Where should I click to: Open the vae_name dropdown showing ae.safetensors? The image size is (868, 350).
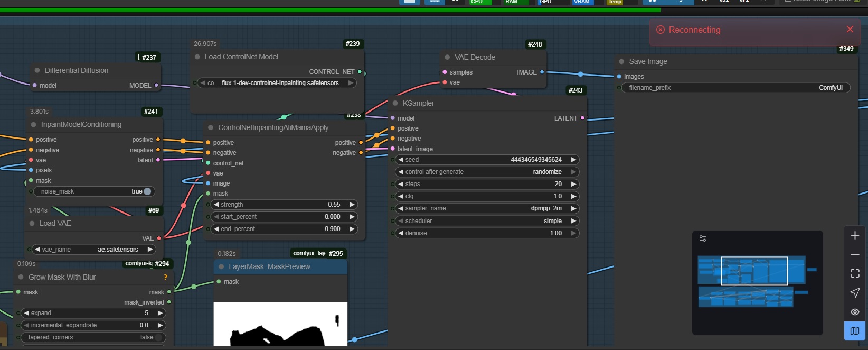click(94, 250)
